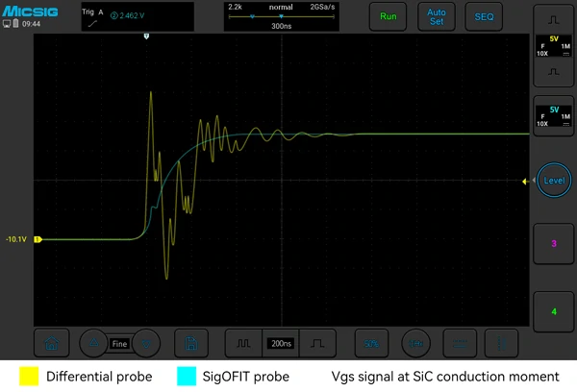
Task: Open the SEQ sequence mode
Action: point(482,17)
